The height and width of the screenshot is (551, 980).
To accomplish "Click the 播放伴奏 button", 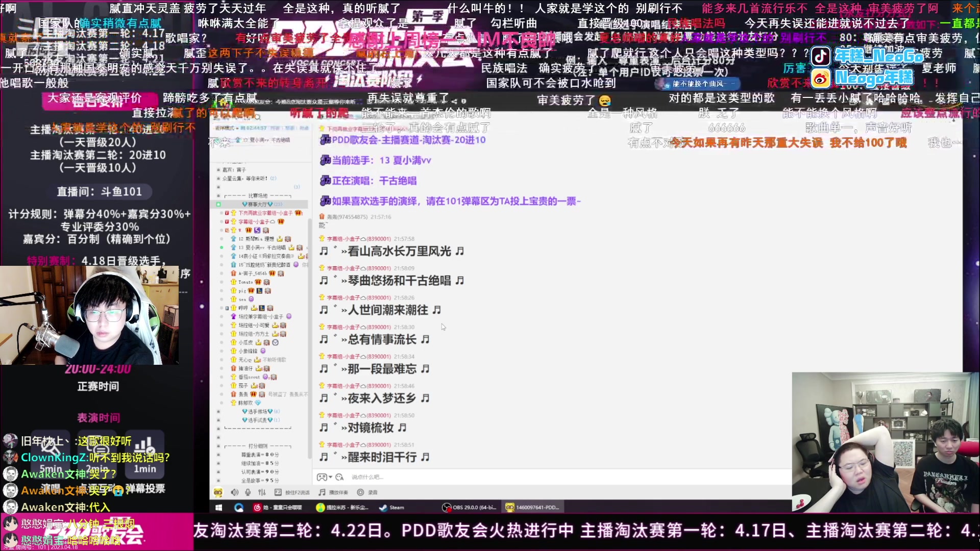I will [x=338, y=492].
